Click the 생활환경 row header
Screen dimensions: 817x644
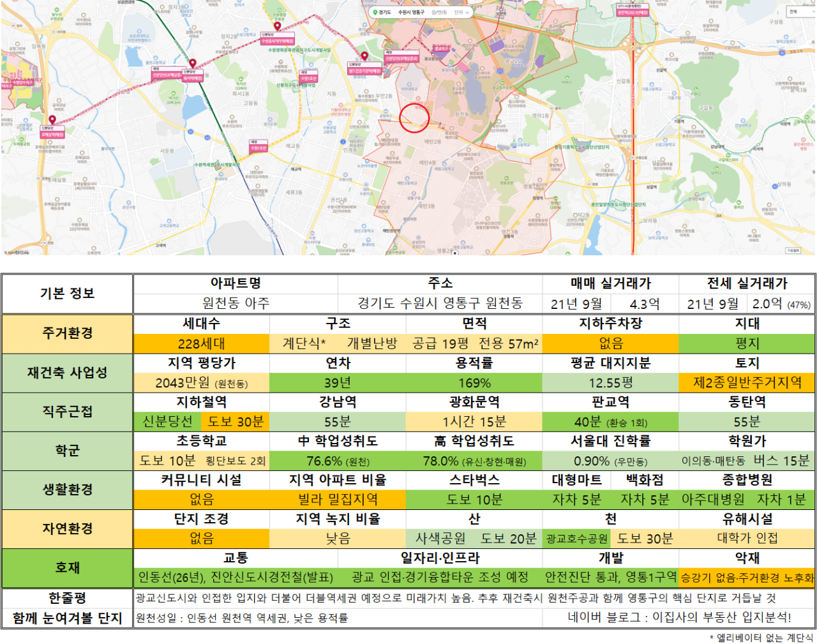(67, 490)
